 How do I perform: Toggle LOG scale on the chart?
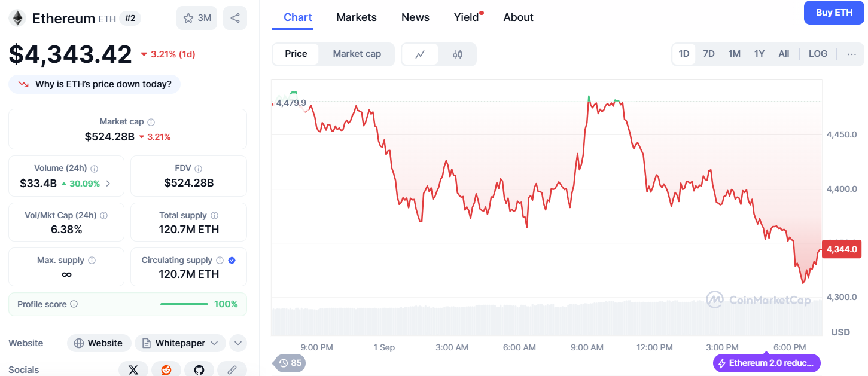pos(817,53)
